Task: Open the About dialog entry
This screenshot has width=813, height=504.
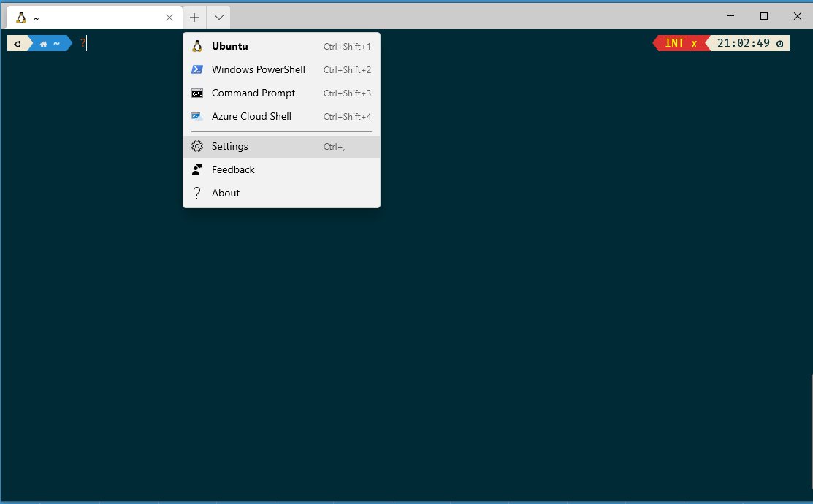Action: click(x=281, y=193)
